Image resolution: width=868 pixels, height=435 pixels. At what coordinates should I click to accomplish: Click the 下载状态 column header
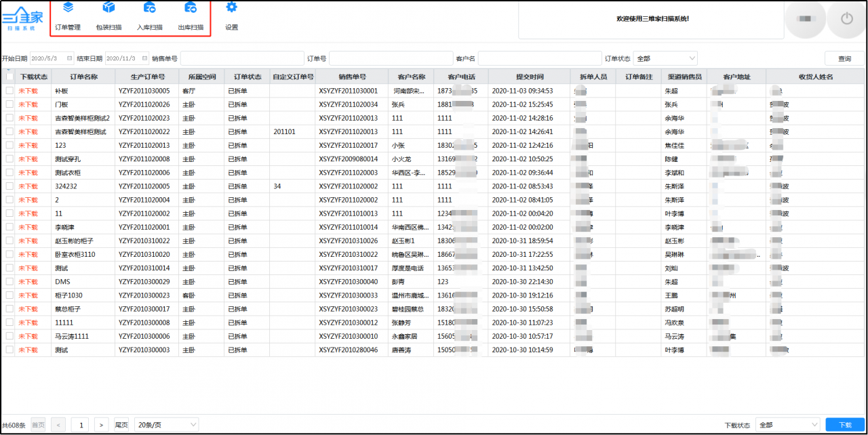coord(34,77)
